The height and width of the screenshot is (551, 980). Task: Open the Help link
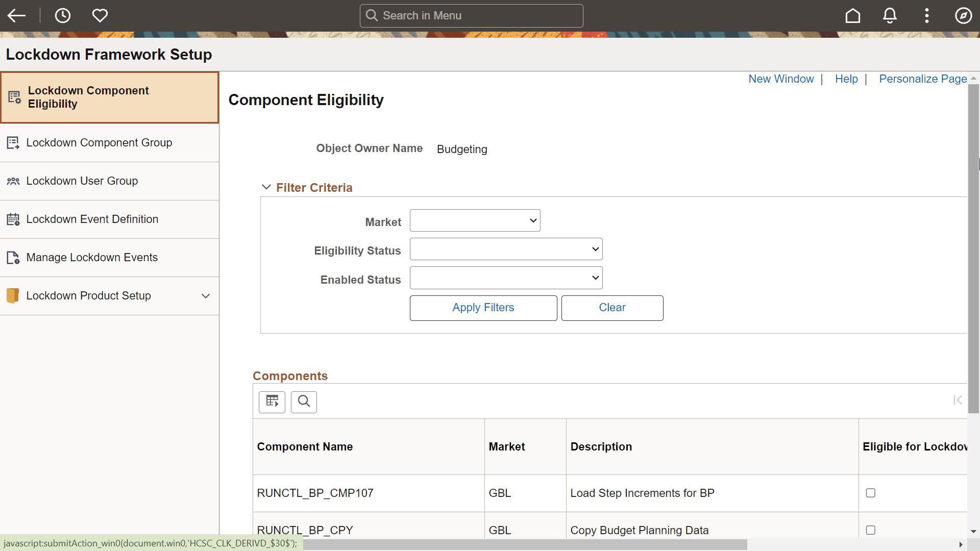click(x=846, y=79)
